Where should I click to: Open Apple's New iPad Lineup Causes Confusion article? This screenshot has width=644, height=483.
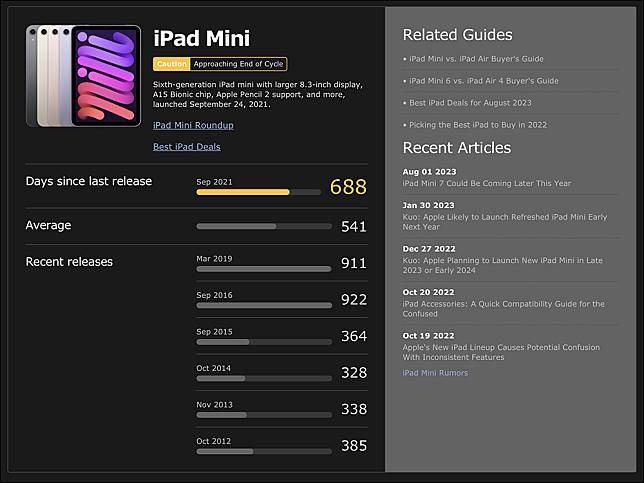(501, 352)
